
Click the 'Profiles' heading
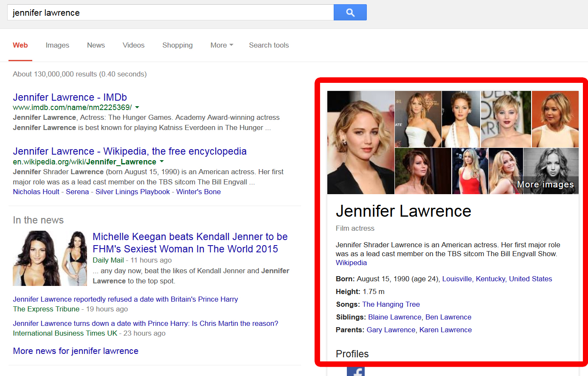tap(352, 354)
